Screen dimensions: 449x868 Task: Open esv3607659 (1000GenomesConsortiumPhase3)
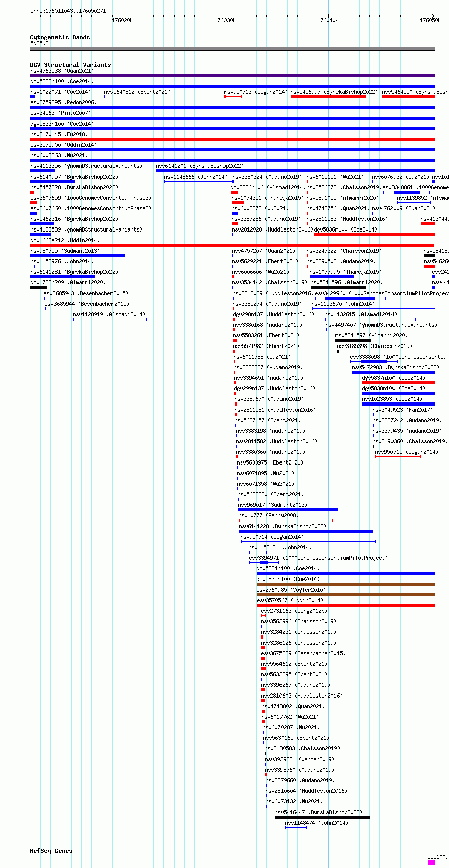pyautogui.click(x=90, y=198)
